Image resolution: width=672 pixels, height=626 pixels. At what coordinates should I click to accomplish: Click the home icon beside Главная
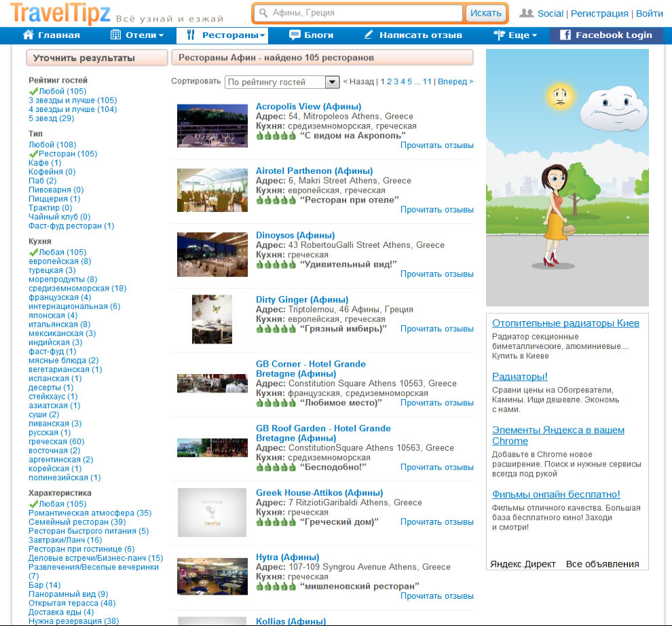tap(29, 35)
